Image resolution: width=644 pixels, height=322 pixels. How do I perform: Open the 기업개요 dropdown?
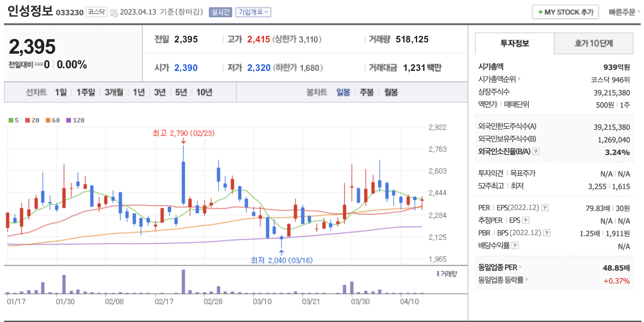(253, 12)
